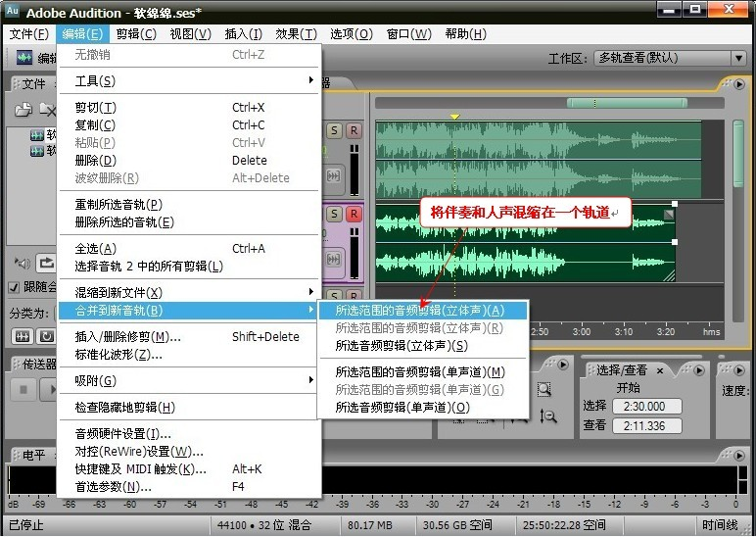Click the vertical zoom magnifier icon
756x537 pixels.
[x=547, y=415]
